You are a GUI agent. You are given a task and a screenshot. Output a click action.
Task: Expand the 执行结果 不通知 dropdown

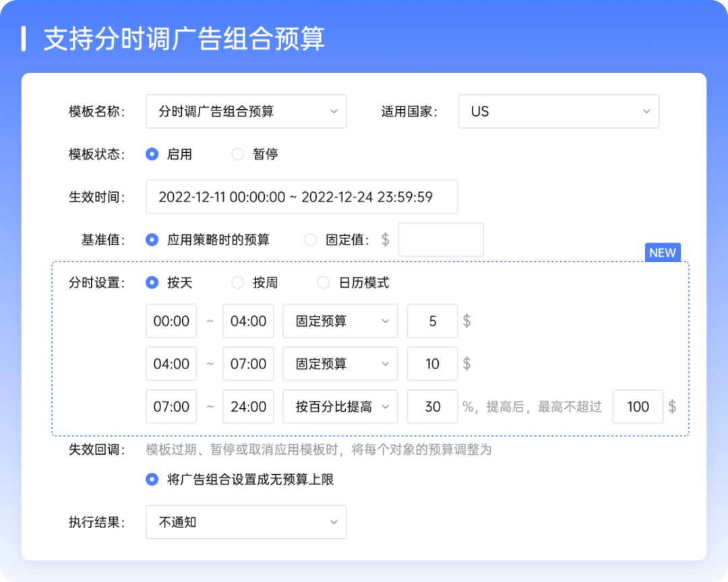pyautogui.click(x=245, y=522)
